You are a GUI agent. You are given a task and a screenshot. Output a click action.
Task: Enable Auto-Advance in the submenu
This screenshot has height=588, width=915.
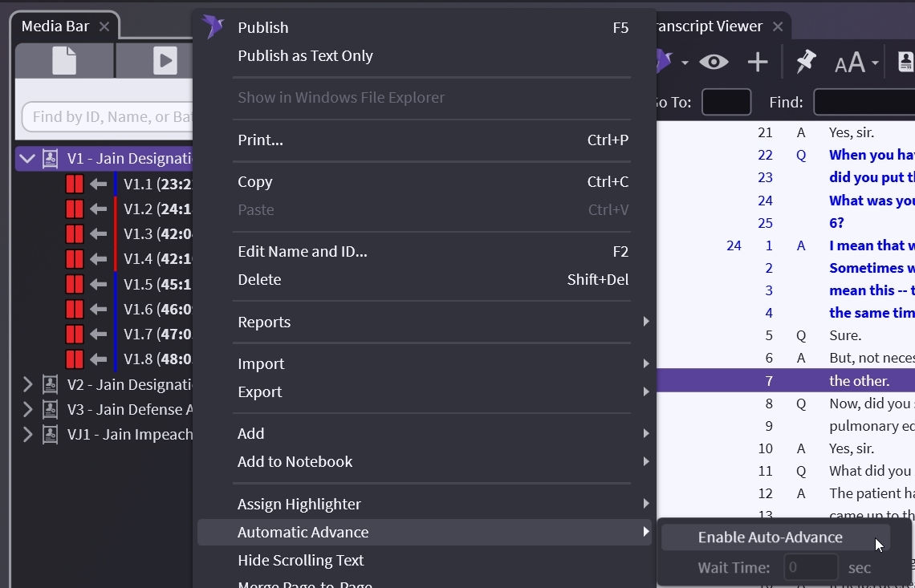[x=770, y=537]
